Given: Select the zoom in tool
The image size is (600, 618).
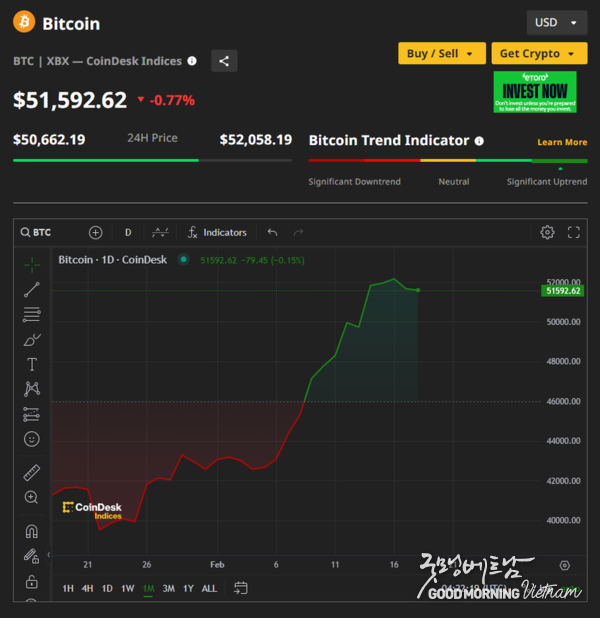Looking at the screenshot, I should (32, 497).
